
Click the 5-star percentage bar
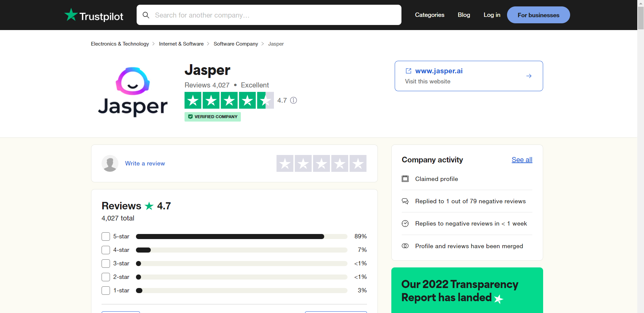(x=241, y=236)
